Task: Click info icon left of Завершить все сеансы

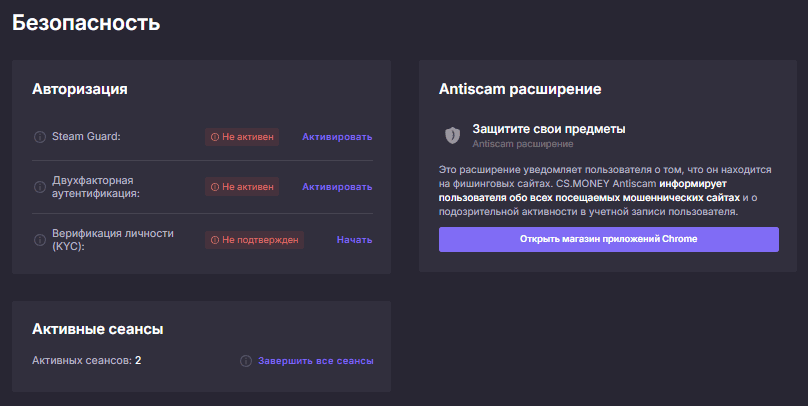Action: tap(246, 361)
